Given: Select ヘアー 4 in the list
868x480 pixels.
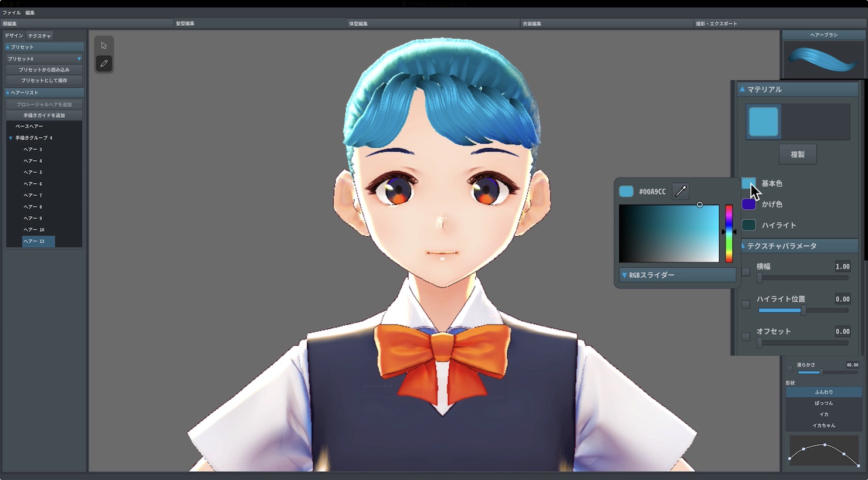Looking at the screenshot, I should 33,161.
